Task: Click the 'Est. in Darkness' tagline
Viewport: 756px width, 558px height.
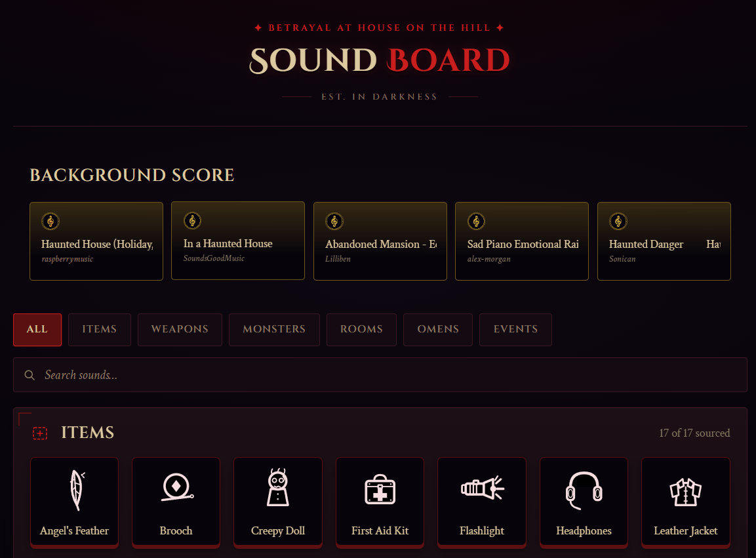Action: pos(380,97)
